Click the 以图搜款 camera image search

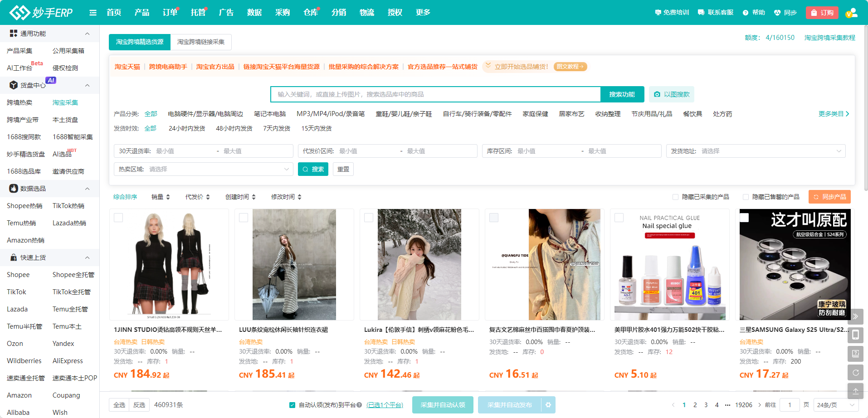672,94
